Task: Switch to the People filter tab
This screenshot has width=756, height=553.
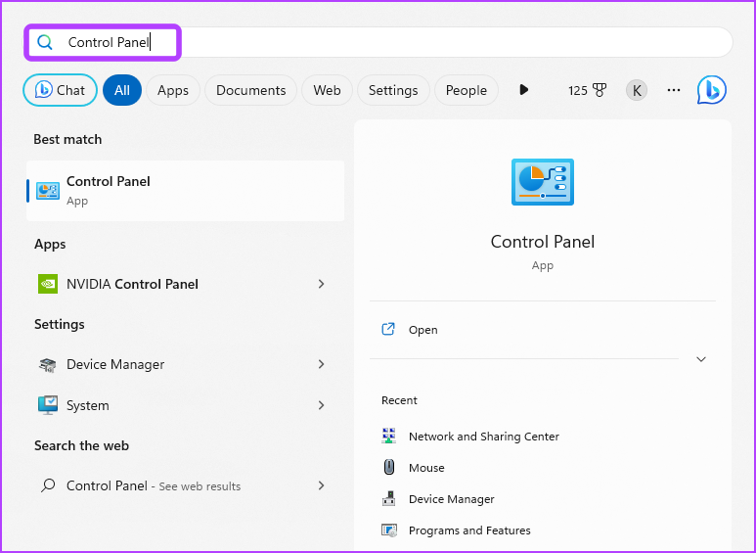Action: (x=467, y=90)
